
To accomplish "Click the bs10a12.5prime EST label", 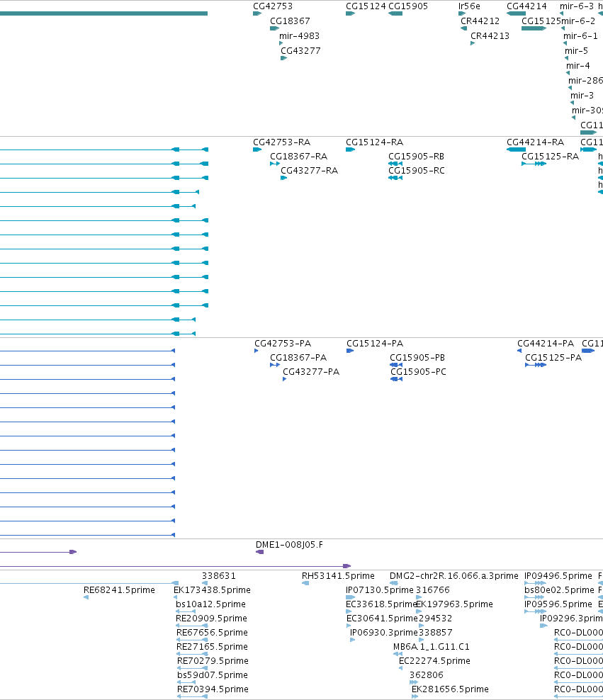I will click(210, 604).
